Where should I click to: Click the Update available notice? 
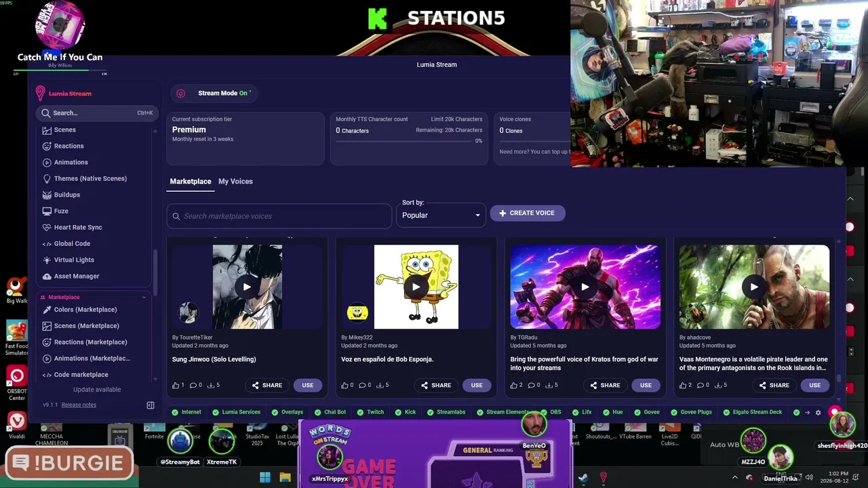coord(97,390)
